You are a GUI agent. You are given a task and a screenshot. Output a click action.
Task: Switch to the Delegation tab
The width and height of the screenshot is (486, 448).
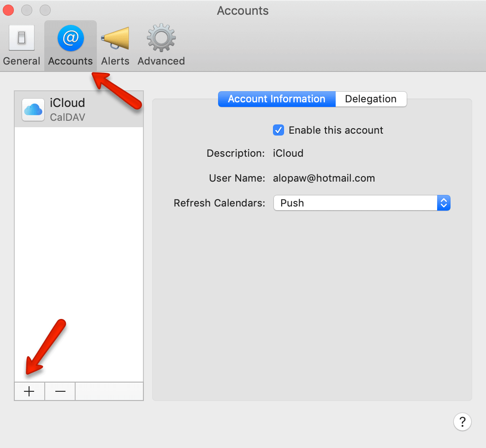click(x=371, y=99)
